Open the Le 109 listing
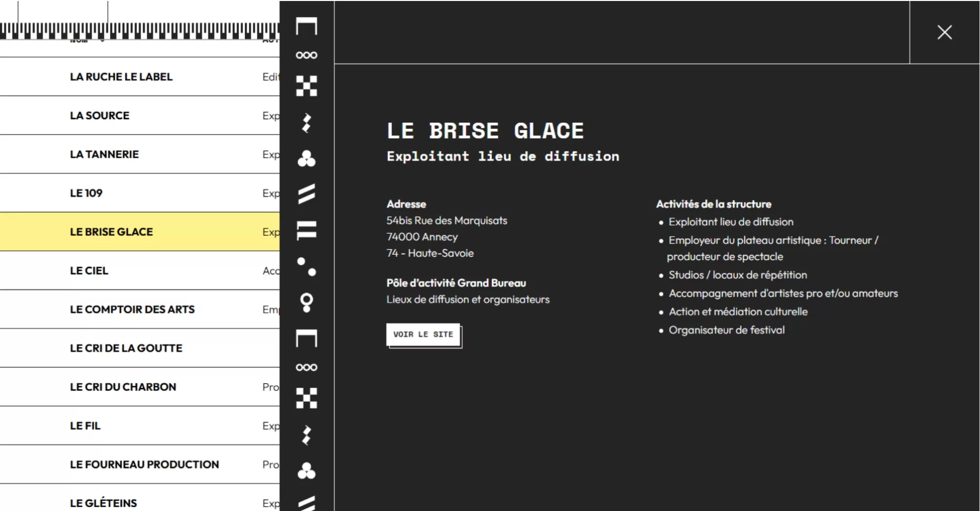 coord(86,193)
